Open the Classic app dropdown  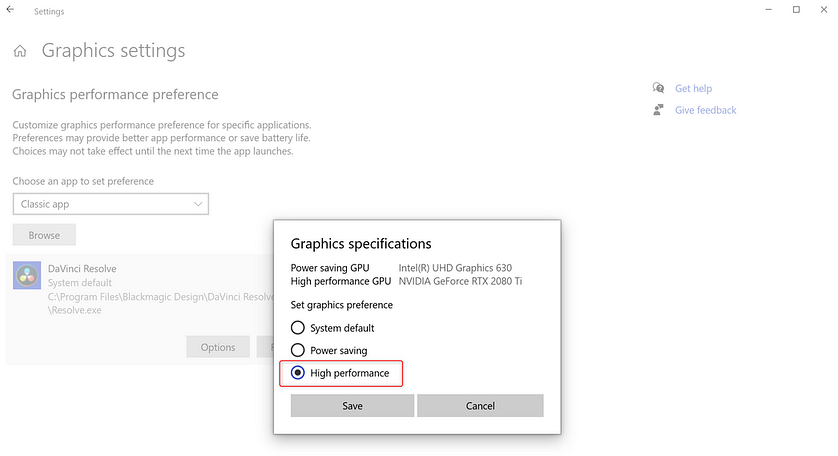111,204
